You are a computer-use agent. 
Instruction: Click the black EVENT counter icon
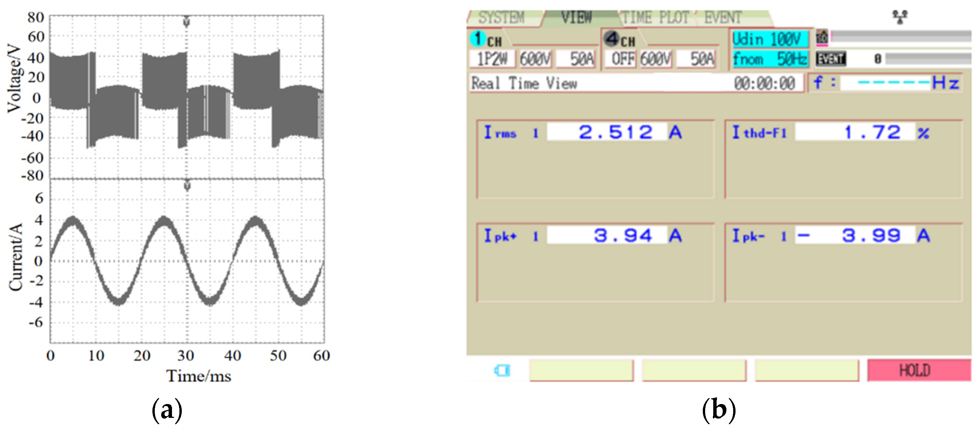click(831, 59)
